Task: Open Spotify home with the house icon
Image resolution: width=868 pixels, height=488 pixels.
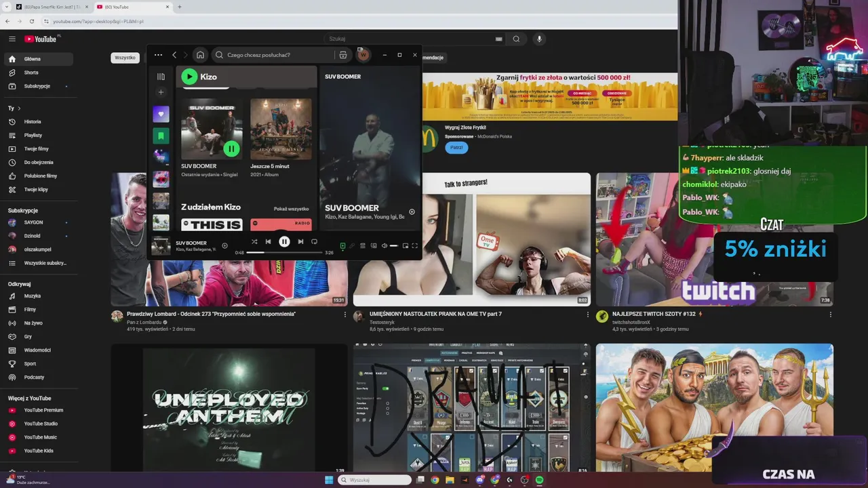Action: [x=200, y=55]
